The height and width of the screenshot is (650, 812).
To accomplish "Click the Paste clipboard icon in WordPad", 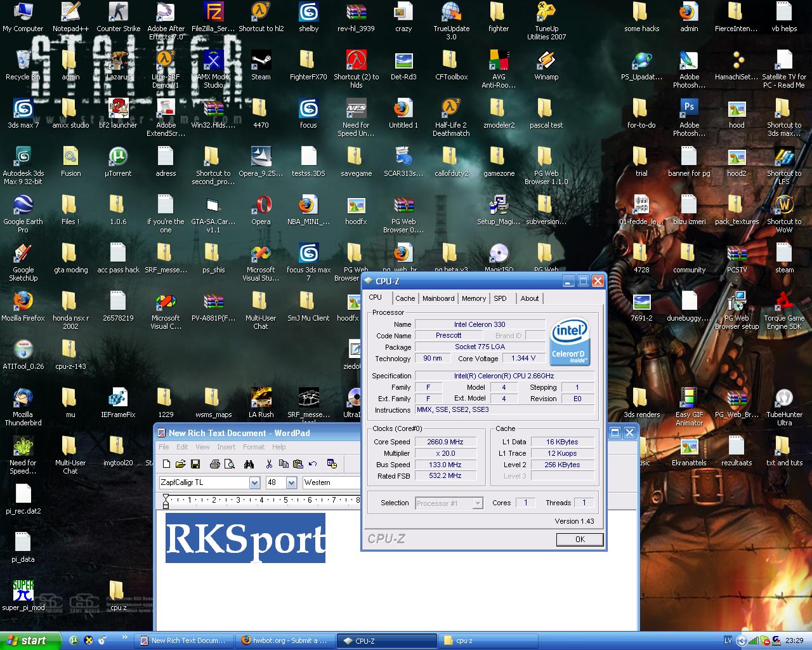I will pos(298,464).
